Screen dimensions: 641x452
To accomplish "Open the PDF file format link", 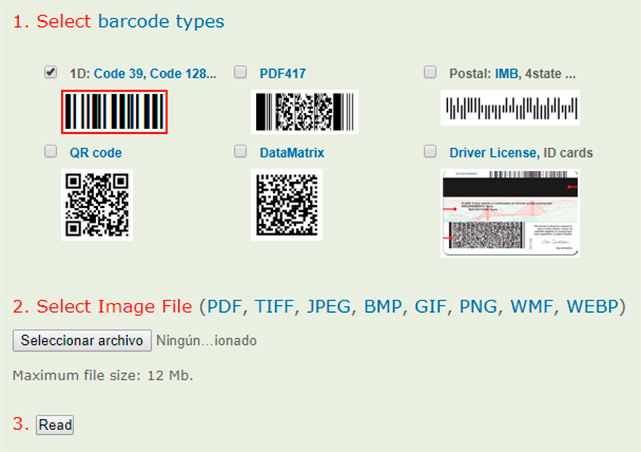I will pos(224,305).
